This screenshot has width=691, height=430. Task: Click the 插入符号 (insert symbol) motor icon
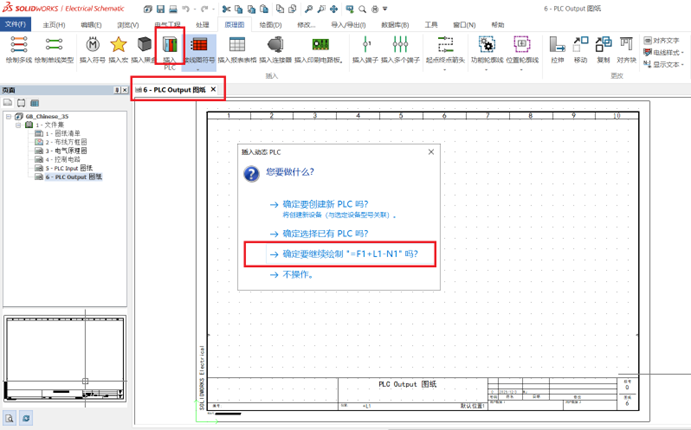[x=93, y=44]
